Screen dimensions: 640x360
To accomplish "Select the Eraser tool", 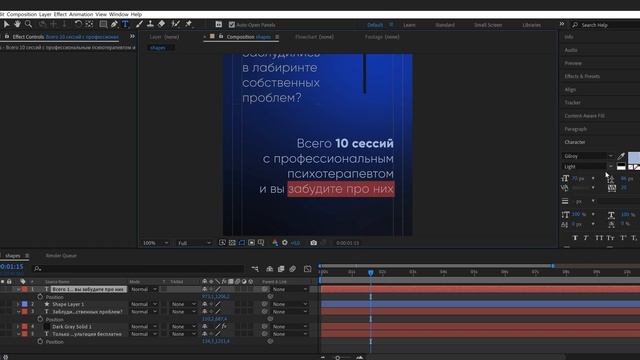I will (x=162, y=24).
